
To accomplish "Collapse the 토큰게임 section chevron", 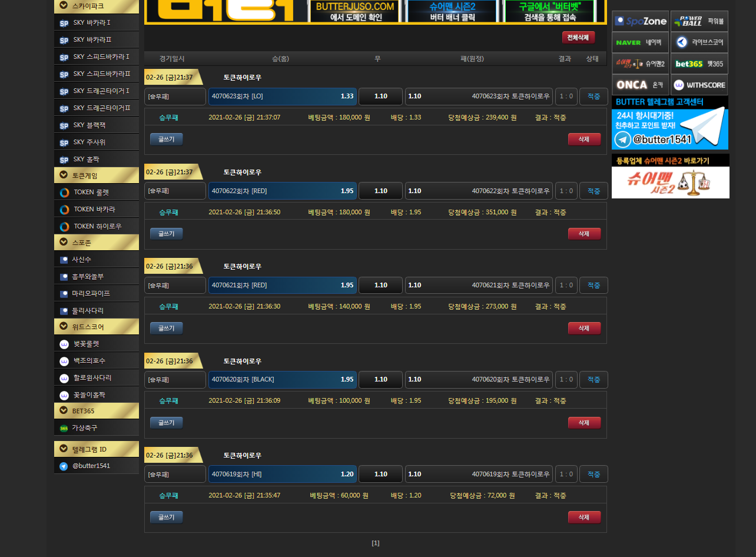I will [64, 175].
